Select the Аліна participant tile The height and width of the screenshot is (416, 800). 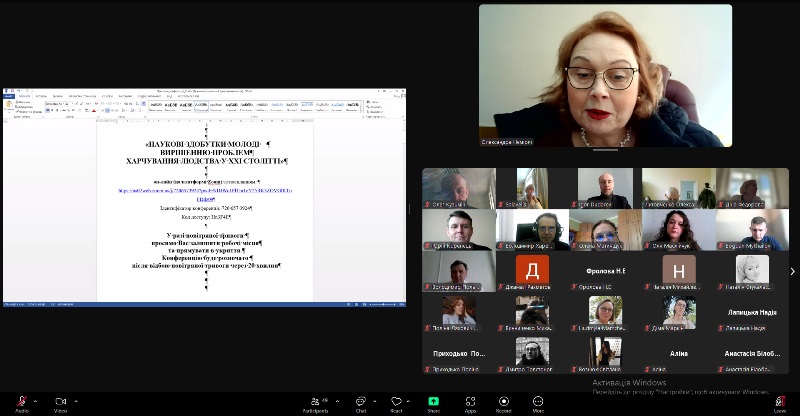coord(679,353)
